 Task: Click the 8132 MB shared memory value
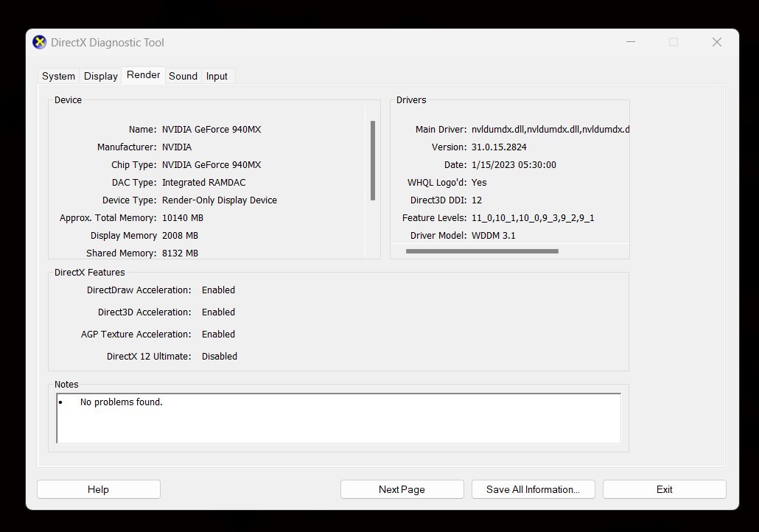(180, 253)
